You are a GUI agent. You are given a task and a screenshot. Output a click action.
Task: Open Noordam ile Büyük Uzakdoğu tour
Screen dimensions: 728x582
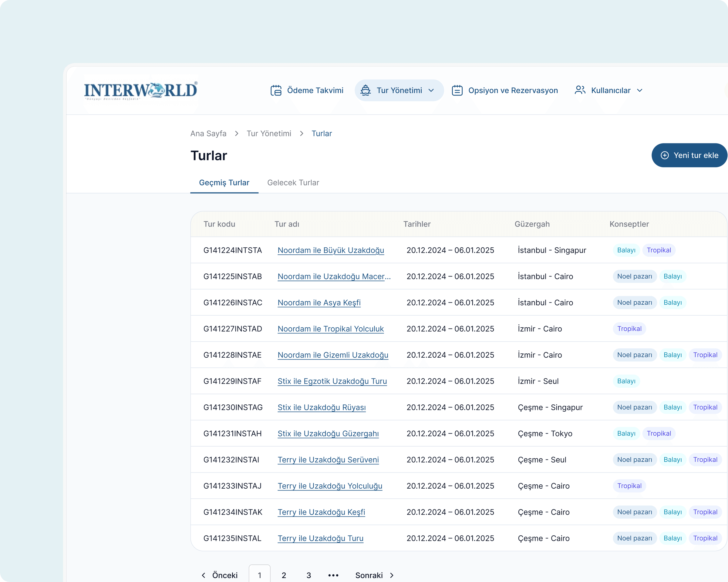click(331, 250)
